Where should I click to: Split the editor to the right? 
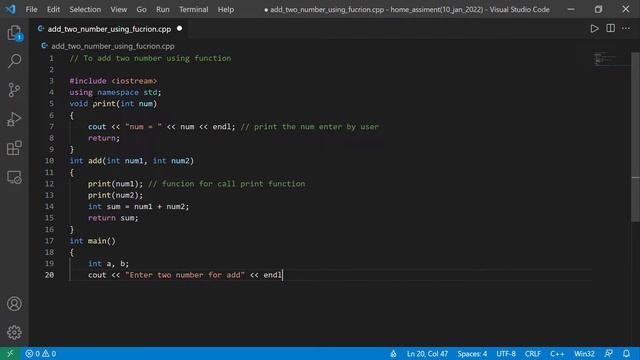click(610, 29)
